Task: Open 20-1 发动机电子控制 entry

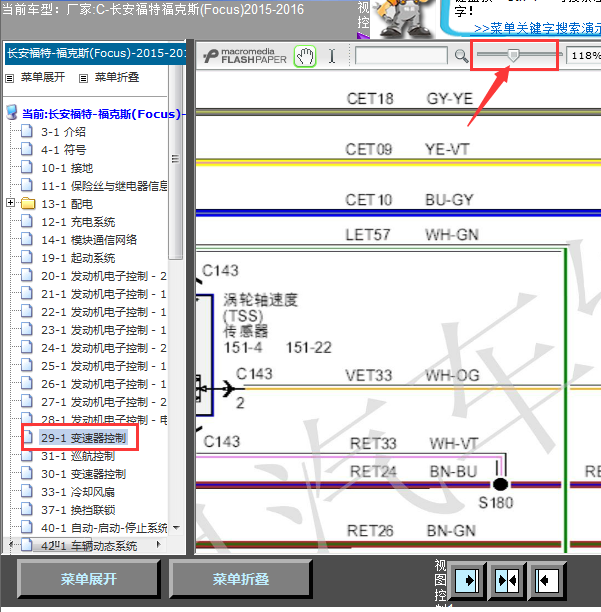Action: (x=104, y=276)
